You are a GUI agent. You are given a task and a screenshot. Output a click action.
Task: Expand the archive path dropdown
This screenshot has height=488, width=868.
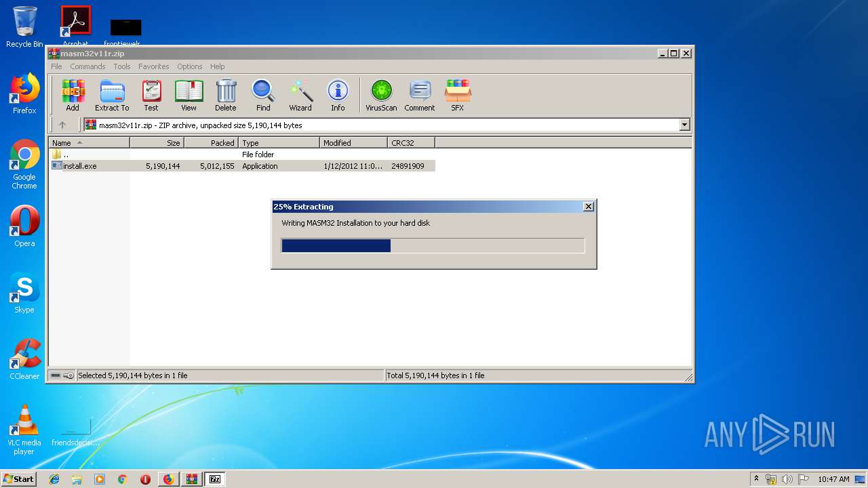[x=684, y=125]
